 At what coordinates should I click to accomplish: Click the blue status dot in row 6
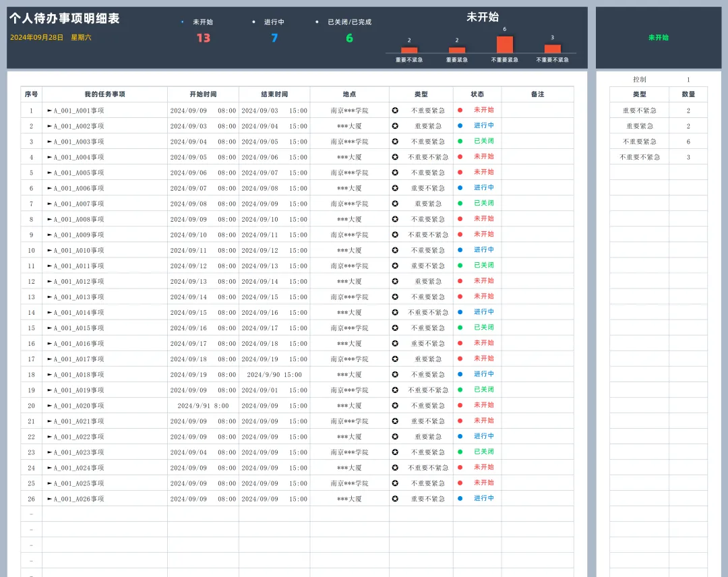(460, 187)
